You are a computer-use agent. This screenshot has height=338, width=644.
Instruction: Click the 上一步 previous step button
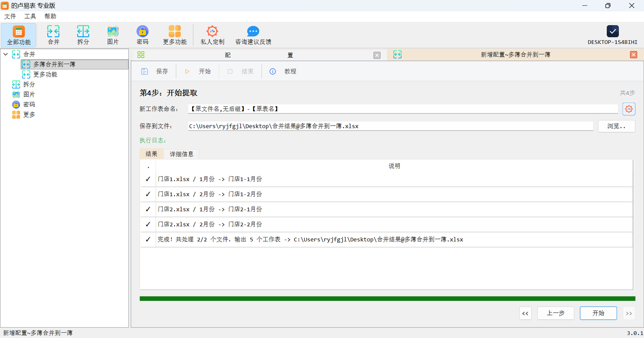pos(555,313)
